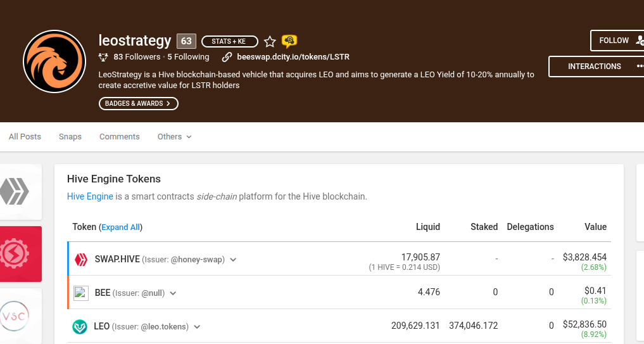Viewport: 644px width, 344px height.
Task: Expand the Others dropdown tab
Action: [175, 136]
